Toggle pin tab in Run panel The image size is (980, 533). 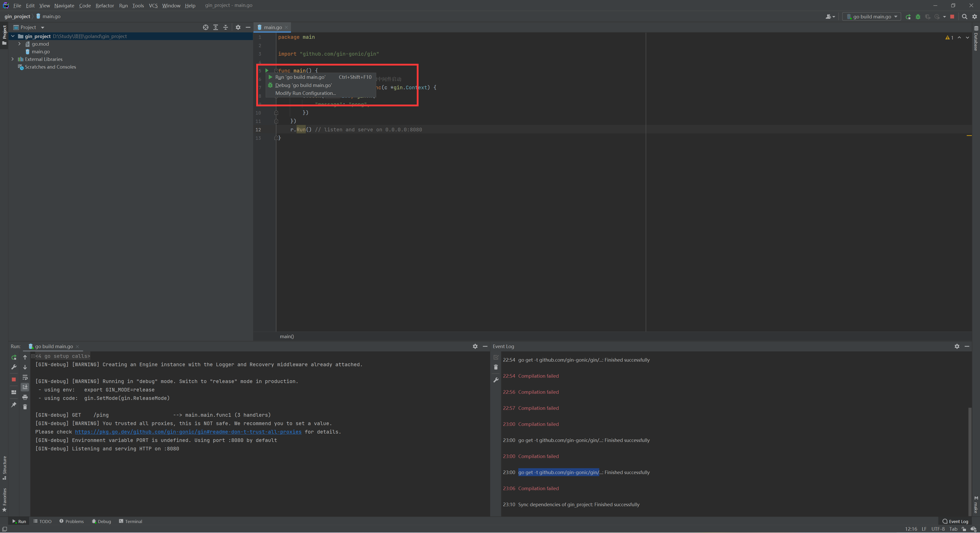click(14, 405)
